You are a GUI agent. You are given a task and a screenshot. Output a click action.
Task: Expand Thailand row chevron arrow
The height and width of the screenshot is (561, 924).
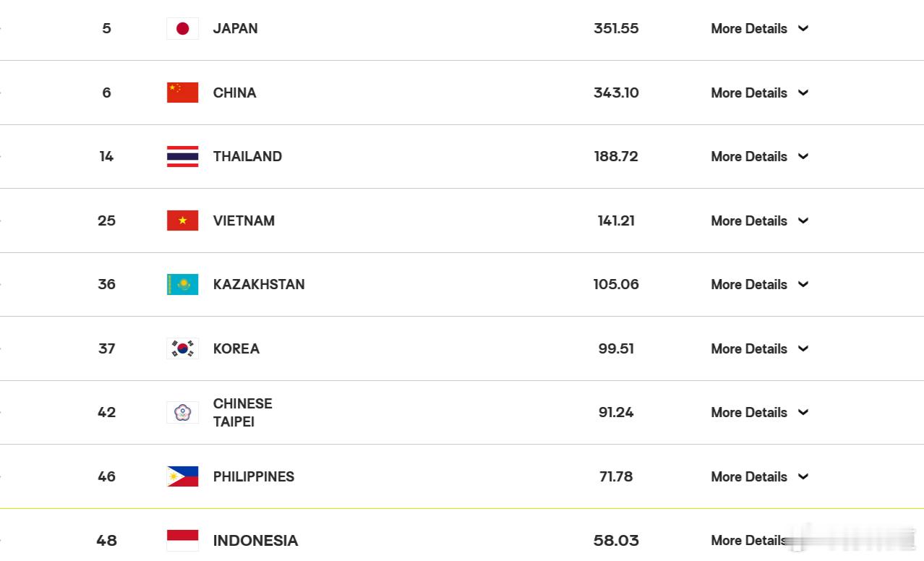point(803,156)
